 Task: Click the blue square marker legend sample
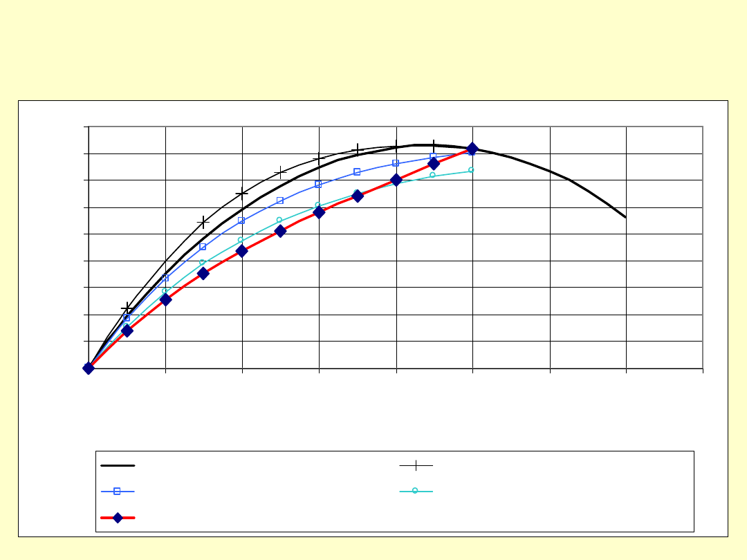coord(117,492)
